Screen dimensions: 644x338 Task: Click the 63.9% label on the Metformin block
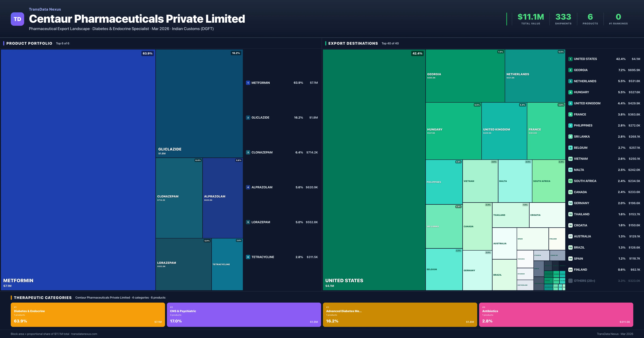(147, 54)
